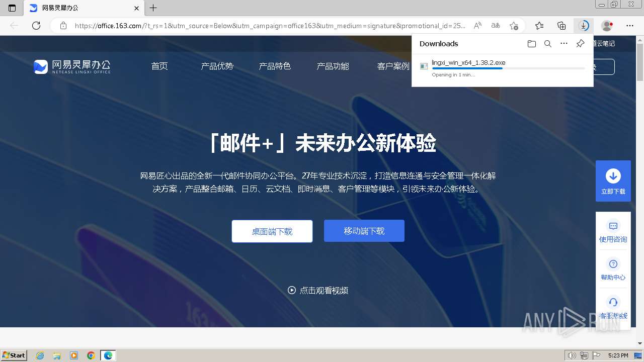View site information lock icon

63,26
